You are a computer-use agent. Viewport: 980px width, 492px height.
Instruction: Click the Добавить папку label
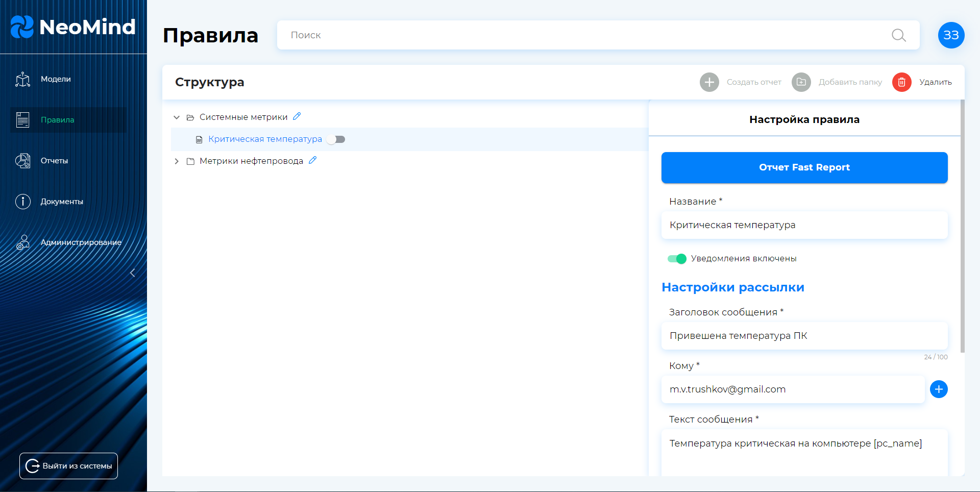850,82
